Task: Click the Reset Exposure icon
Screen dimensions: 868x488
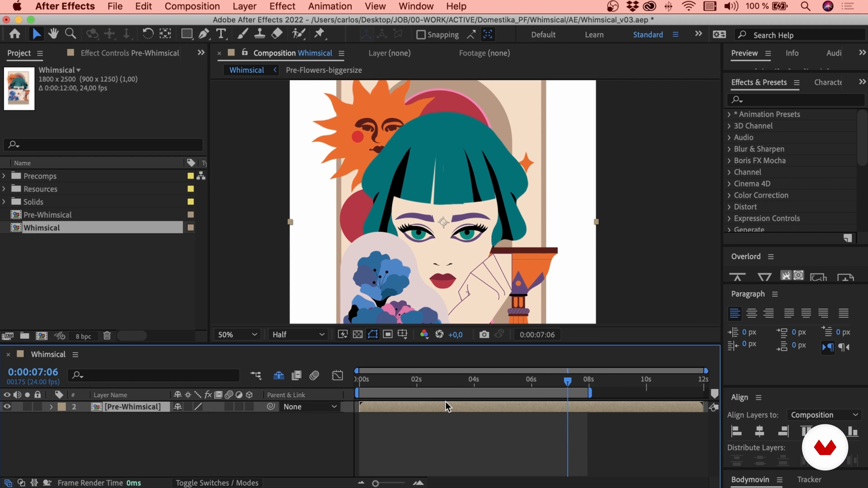Action: point(439,334)
